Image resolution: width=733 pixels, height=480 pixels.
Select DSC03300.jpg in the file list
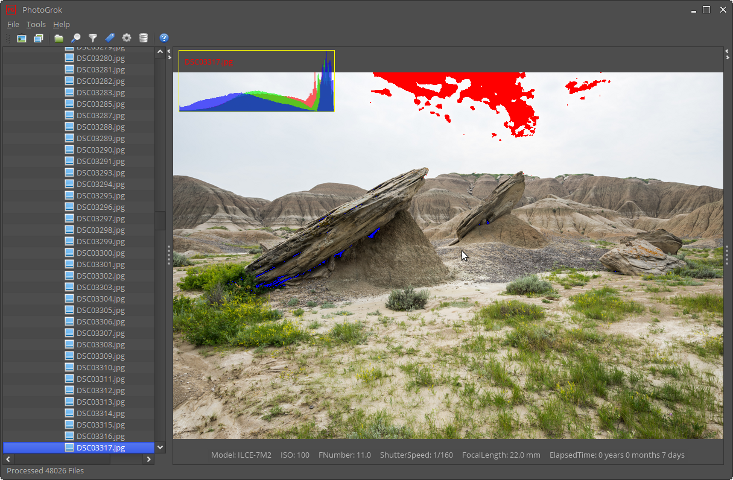pyautogui.click(x=100, y=253)
